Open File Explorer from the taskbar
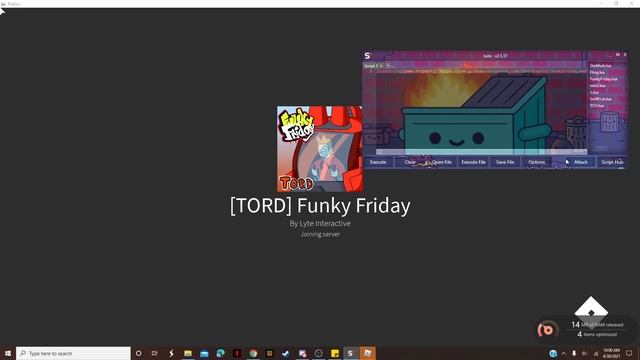640x360 pixels. pos(188,353)
